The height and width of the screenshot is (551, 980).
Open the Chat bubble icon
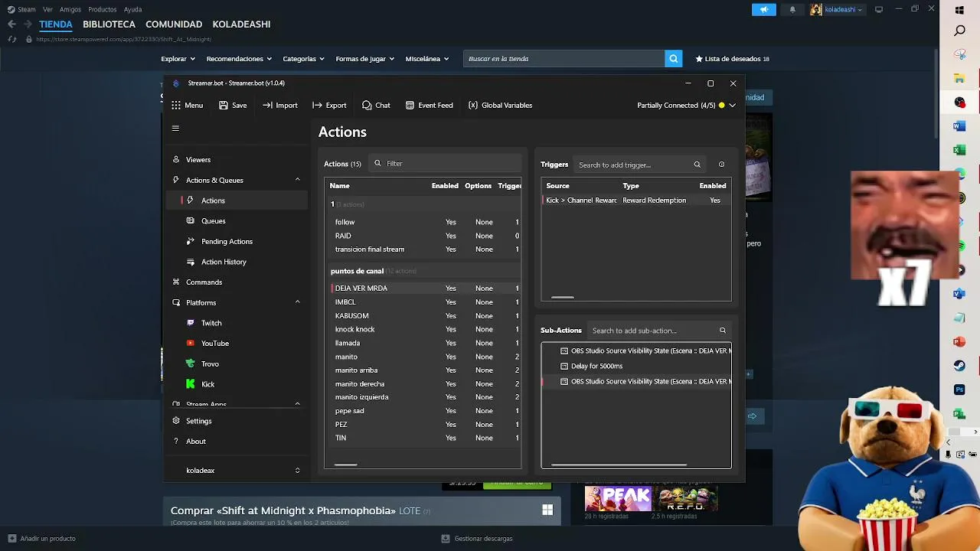click(x=367, y=106)
